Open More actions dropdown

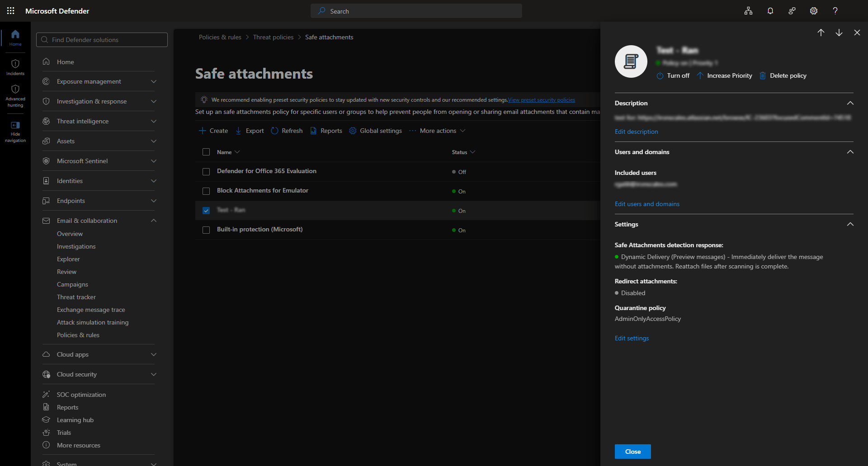pos(438,131)
